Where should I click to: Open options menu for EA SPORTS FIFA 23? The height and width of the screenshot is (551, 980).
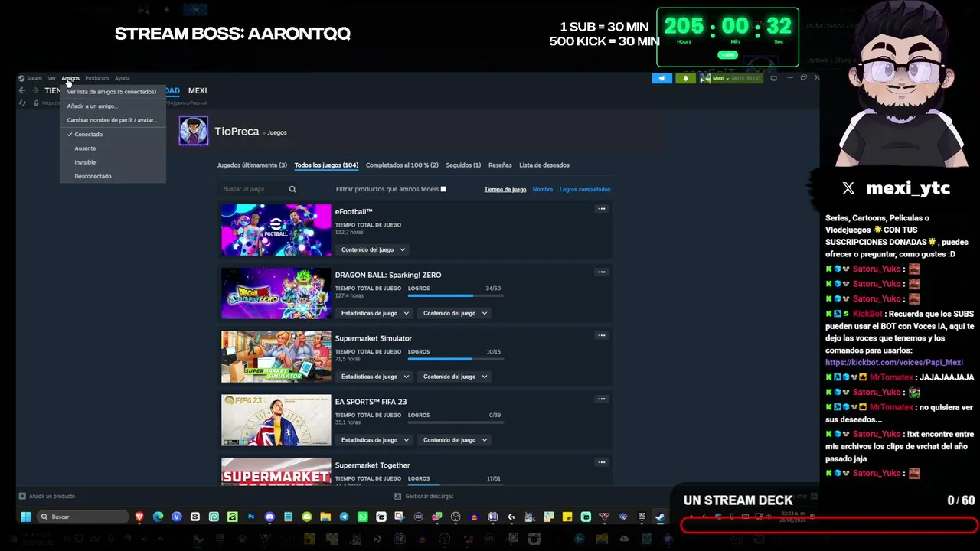pyautogui.click(x=602, y=399)
